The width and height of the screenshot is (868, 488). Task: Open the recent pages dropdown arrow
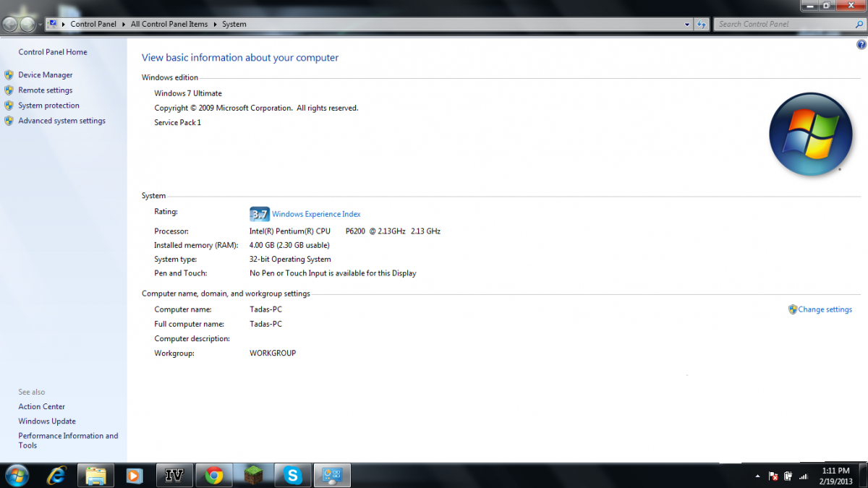pyautogui.click(x=40, y=24)
